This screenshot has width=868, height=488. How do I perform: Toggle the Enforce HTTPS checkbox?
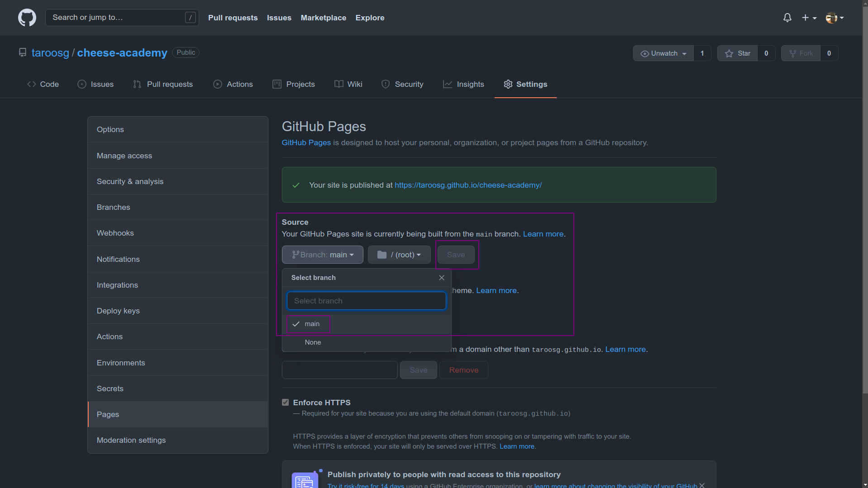[x=285, y=403]
